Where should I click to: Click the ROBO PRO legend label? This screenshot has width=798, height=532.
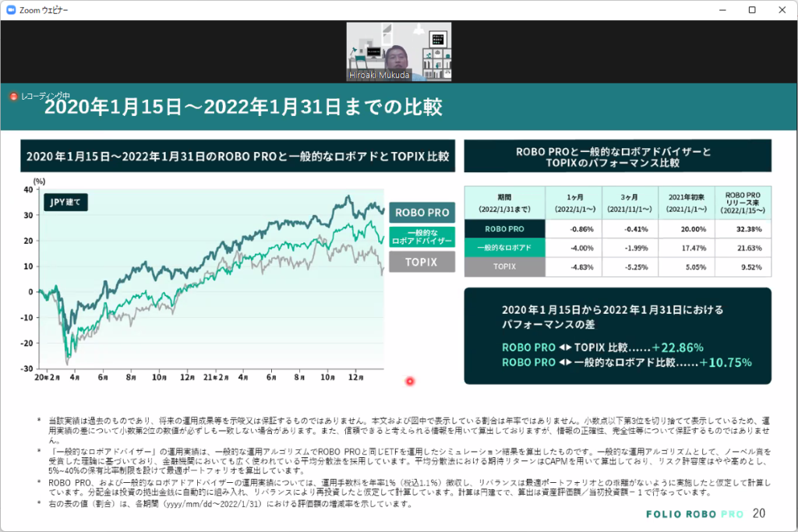[x=421, y=212]
